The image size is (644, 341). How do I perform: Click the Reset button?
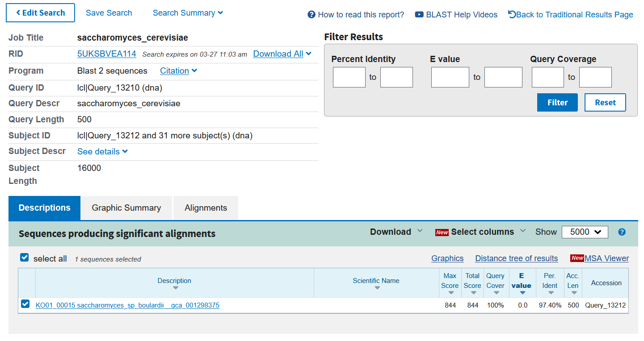point(605,103)
